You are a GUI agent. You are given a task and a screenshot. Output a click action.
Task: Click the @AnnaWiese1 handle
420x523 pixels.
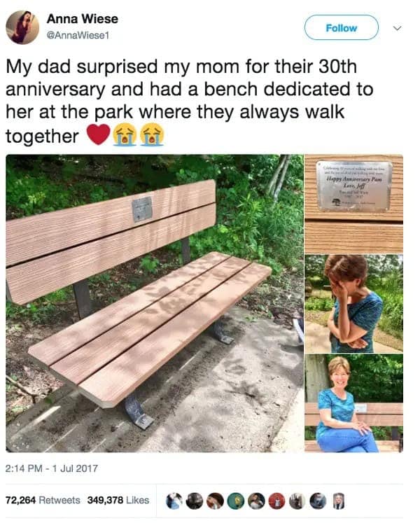[79, 34]
